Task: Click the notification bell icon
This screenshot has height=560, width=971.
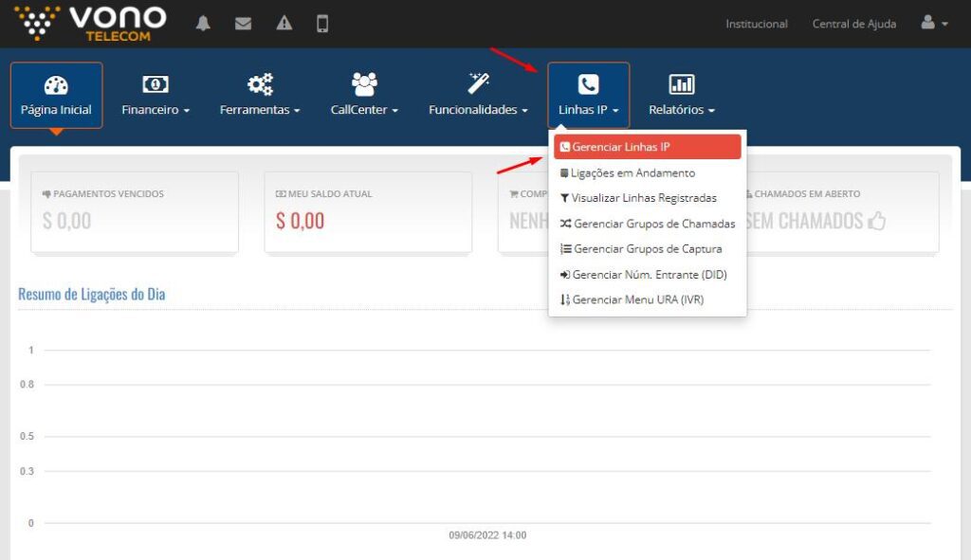Action: 203,24
